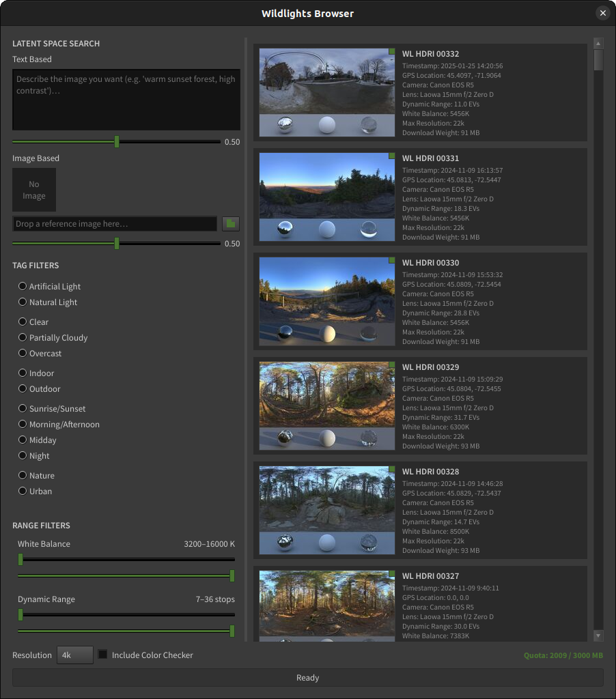This screenshot has width=616, height=699.
Task: Select green marker on WL HDRI 00329 thumbnail
Action: tap(391, 365)
